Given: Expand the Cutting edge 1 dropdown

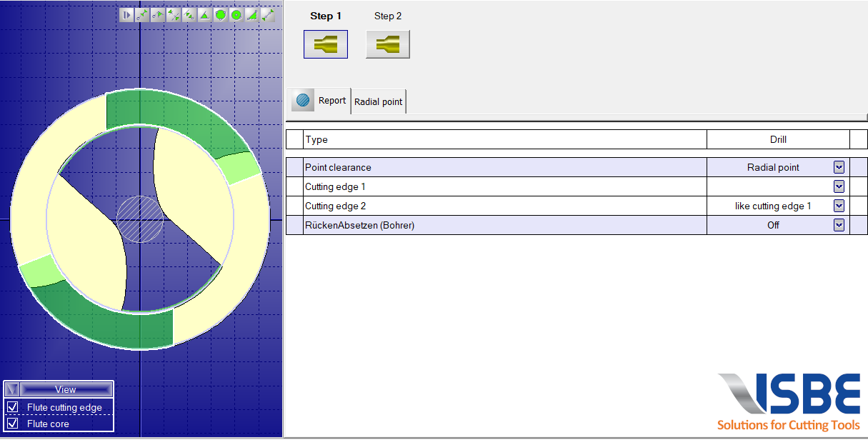Looking at the screenshot, I should (839, 186).
